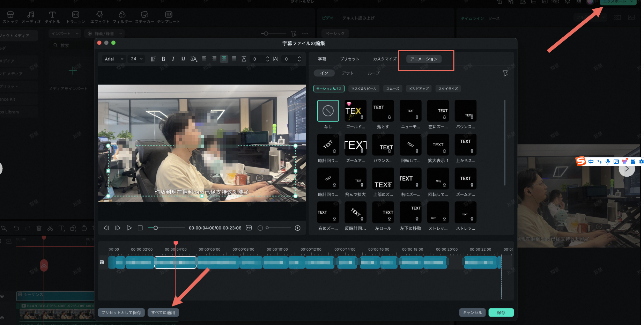Select the 録画/録音 radio option
Screen dimensions: 644x325
[x=89, y=33]
